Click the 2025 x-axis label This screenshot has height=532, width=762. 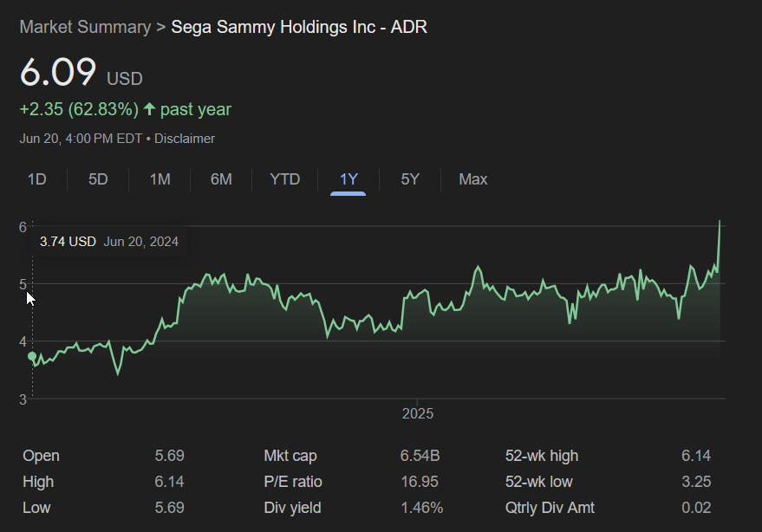[418, 413]
